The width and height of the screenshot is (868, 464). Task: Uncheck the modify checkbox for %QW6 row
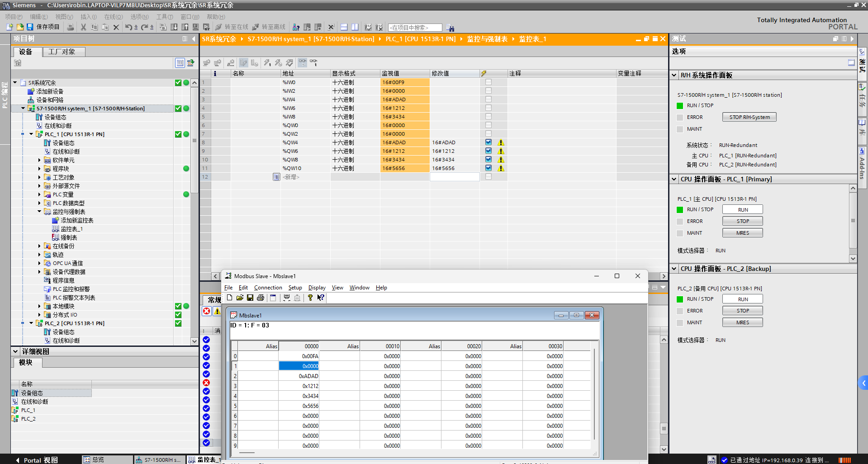coord(489,151)
